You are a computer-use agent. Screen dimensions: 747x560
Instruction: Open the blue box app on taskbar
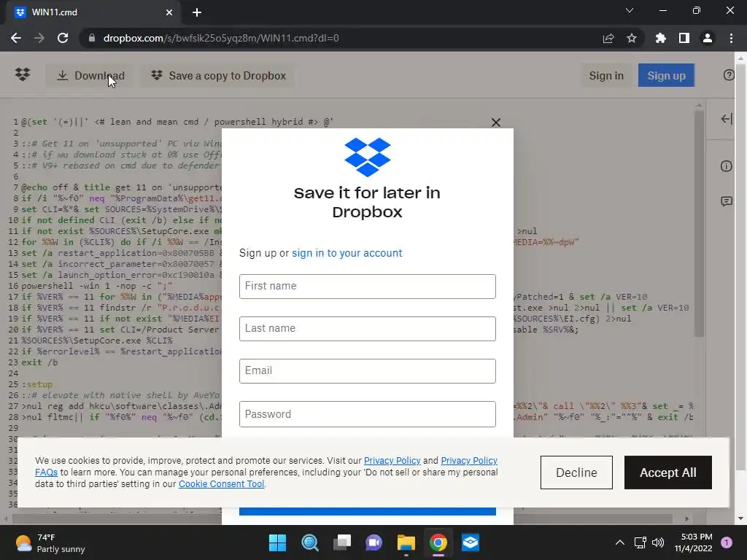pyautogui.click(x=471, y=542)
